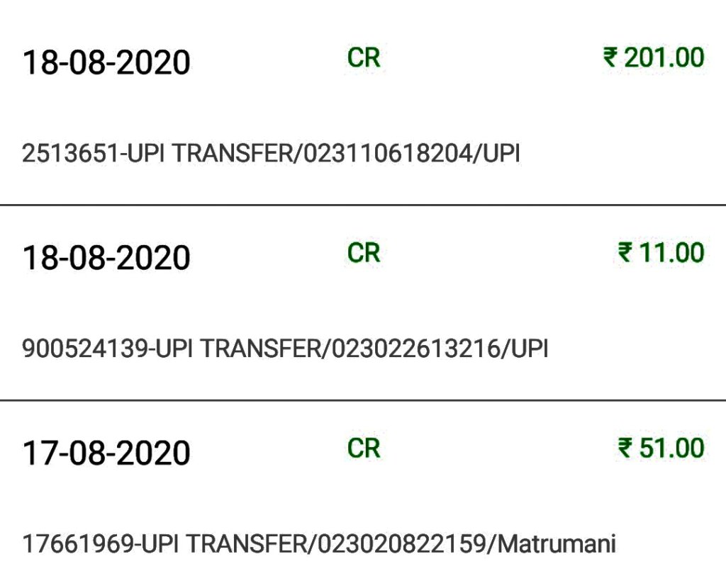The image size is (726, 588).
Task: Click the rupee symbol beside 11.00
Action: (x=625, y=253)
